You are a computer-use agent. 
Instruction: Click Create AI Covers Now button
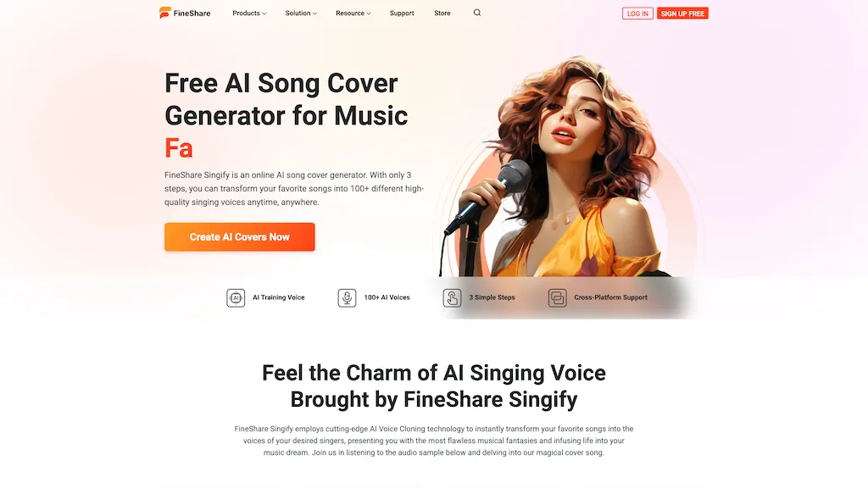[x=240, y=237]
